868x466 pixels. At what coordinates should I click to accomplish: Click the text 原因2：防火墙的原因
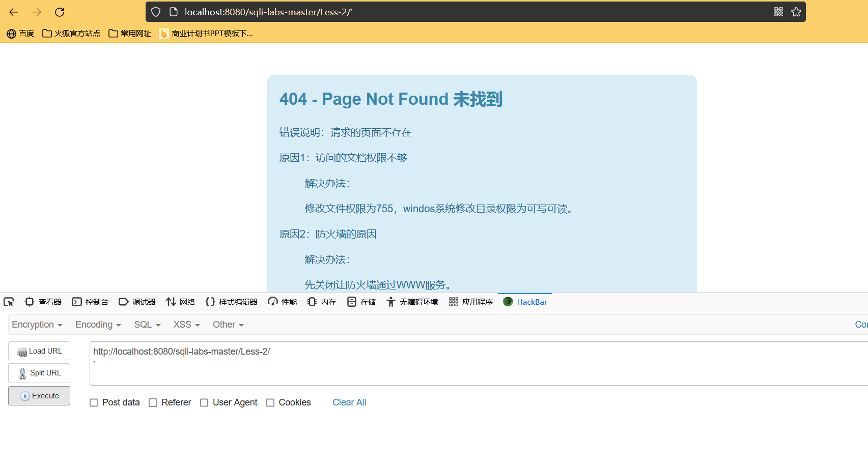(328, 234)
